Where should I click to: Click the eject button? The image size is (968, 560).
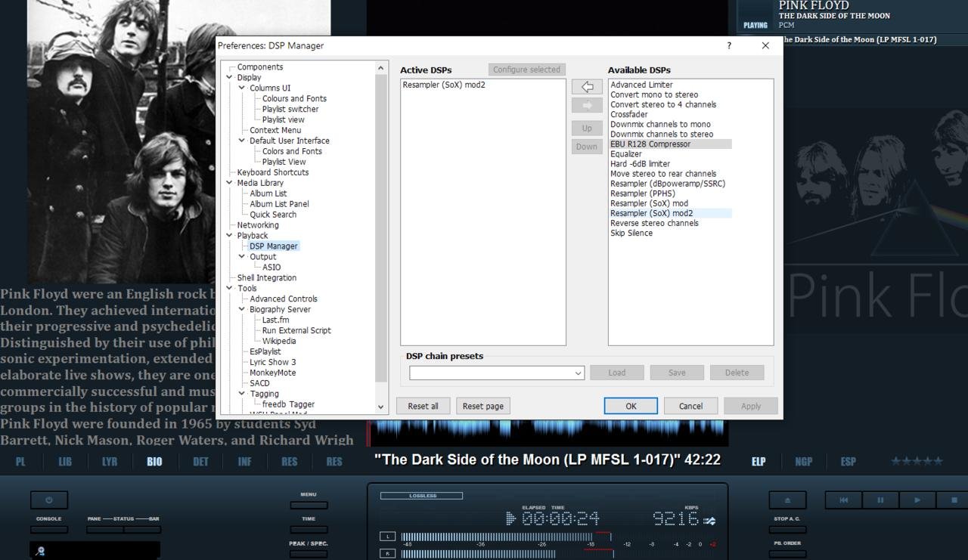click(x=787, y=500)
